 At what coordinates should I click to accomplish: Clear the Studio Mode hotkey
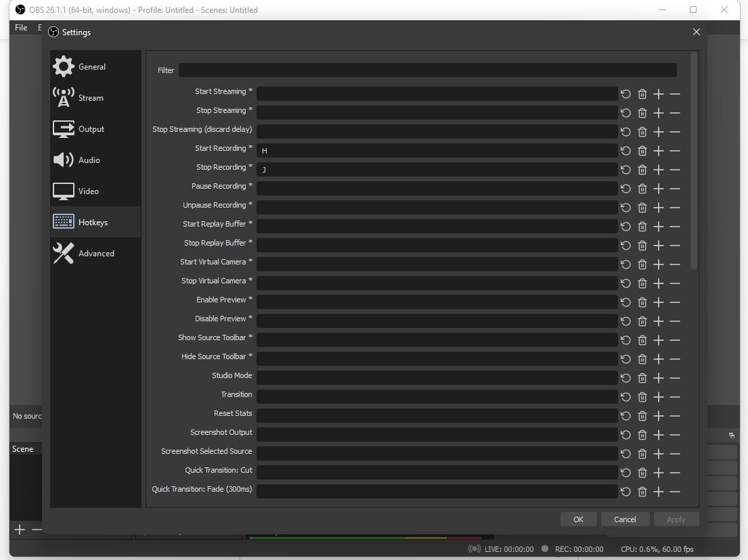tap(642, 377)
